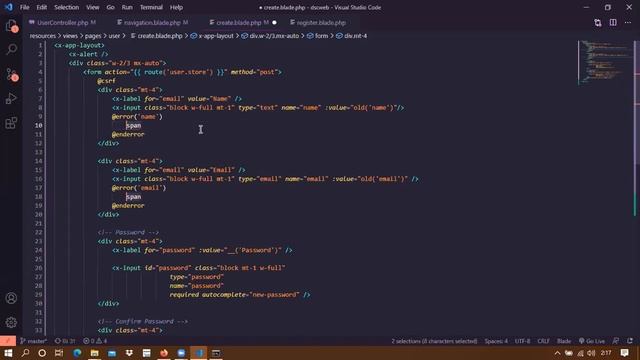Open Microsoft Edge from the taskbar
This screenshot has height=360, width=640.
coord(77,353)
